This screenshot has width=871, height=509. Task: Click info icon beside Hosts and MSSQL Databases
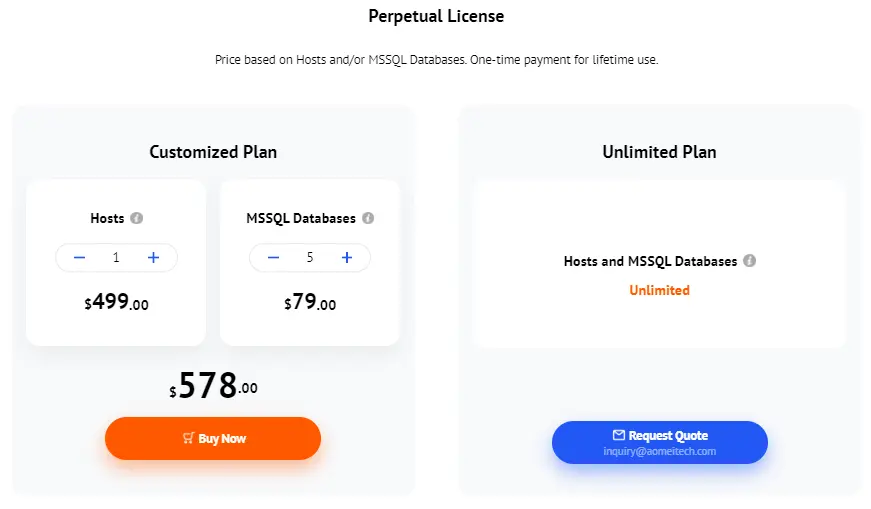point(749,261)
